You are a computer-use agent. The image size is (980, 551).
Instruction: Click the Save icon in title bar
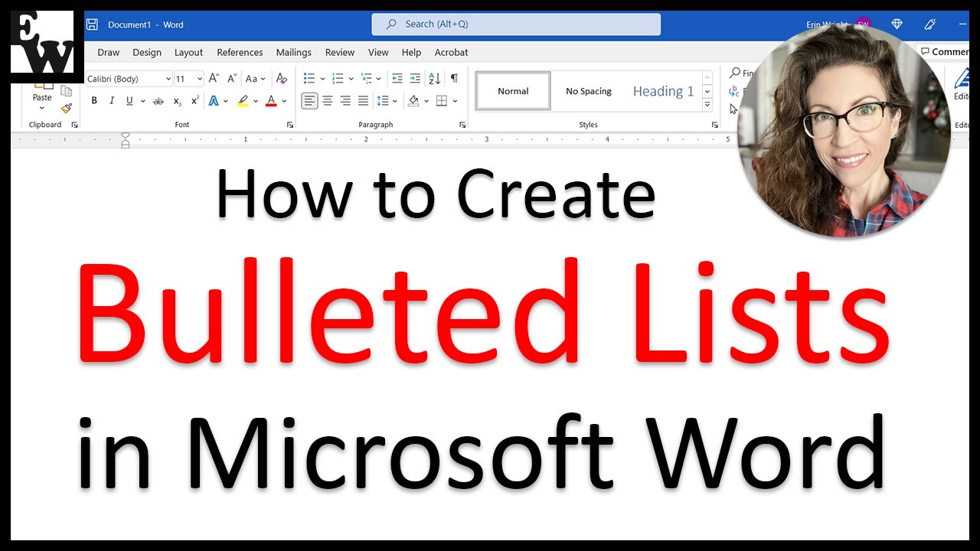point(92,24)
